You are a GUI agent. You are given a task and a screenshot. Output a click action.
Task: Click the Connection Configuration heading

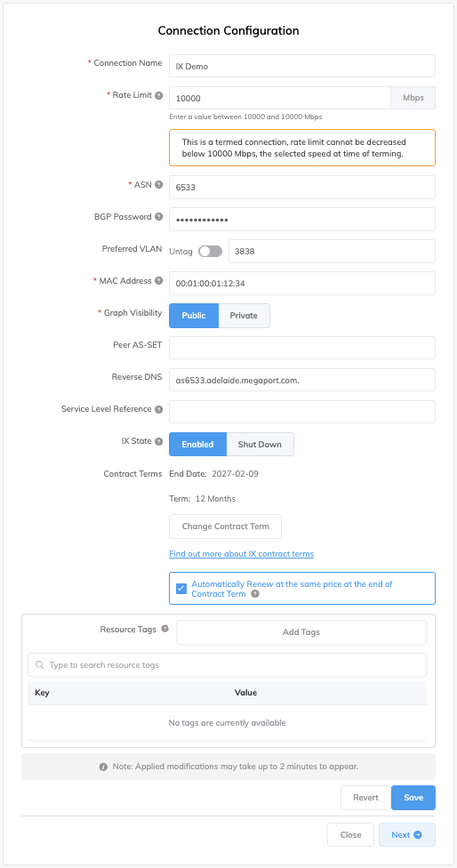(228, 30)
